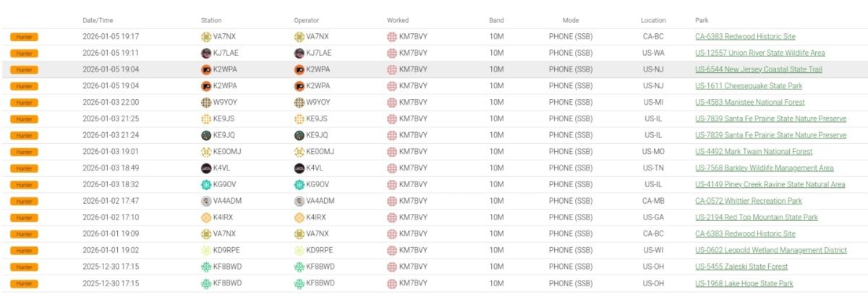Sort by Date/Time column header
This screenshot has height=302, width=868.
coord(97,20)
